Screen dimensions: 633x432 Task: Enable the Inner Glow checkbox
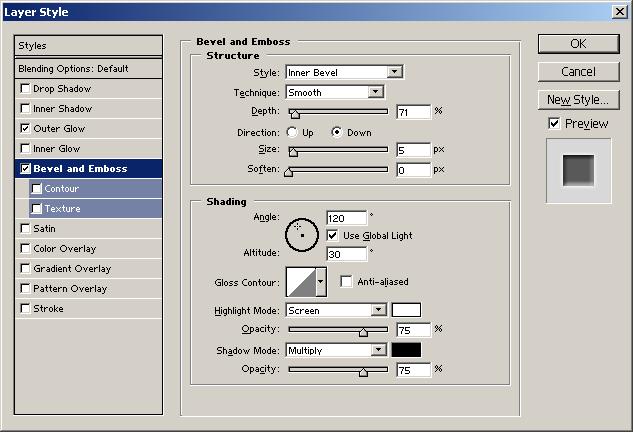pyautogui.click(x=25, y=149)
